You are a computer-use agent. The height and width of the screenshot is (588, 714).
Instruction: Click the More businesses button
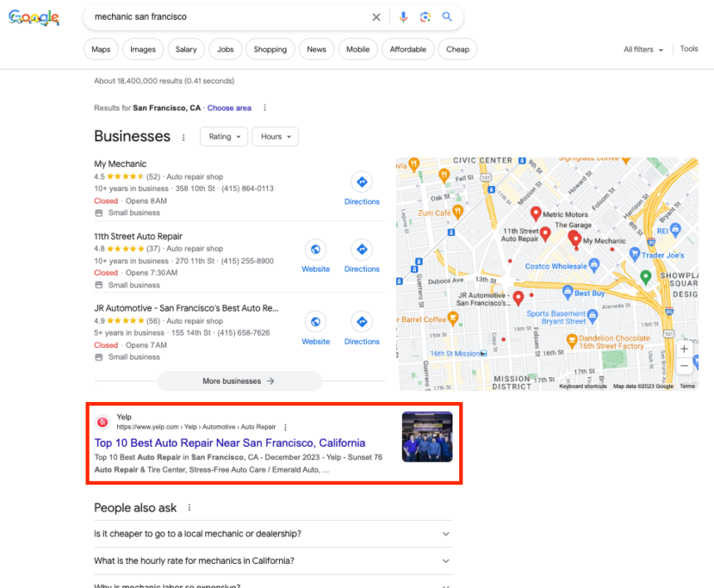tap(239, 381)
